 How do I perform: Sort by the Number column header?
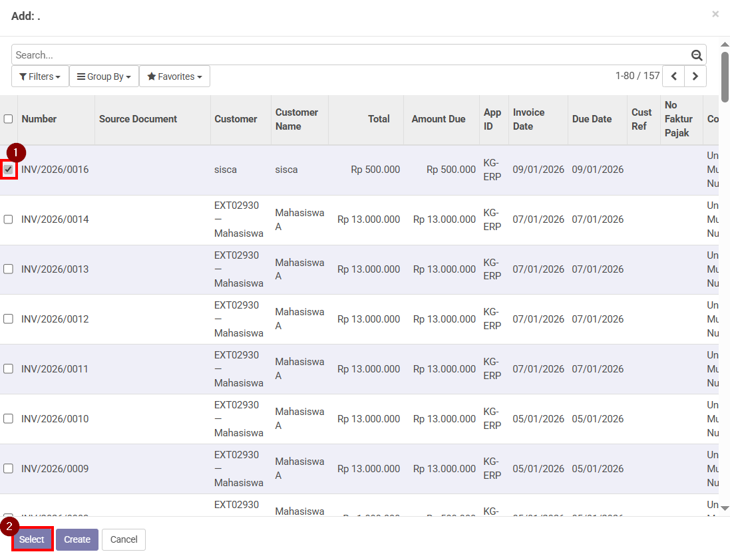(x=39, y=119)
